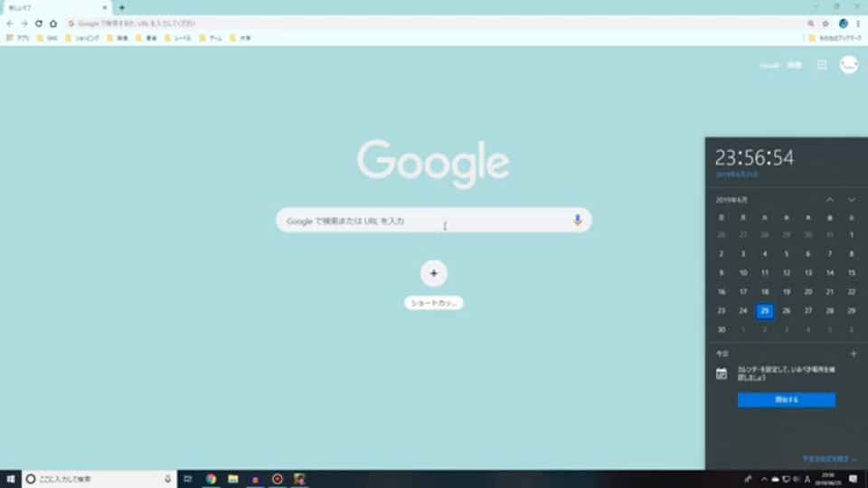This screenshot has height=488, width=868.
Task: Open the Chrome profile avatar in toolbar
Action: [x=843, y=23]
